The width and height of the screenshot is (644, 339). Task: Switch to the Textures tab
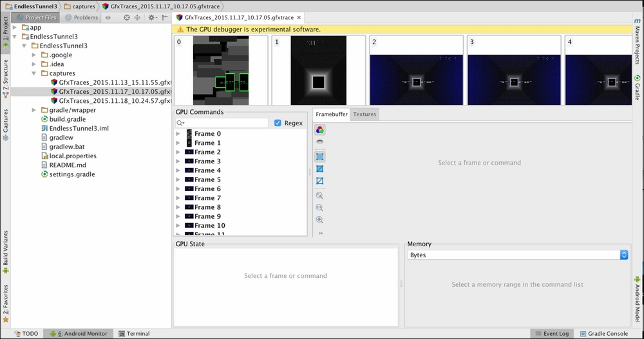click(365, 114)
